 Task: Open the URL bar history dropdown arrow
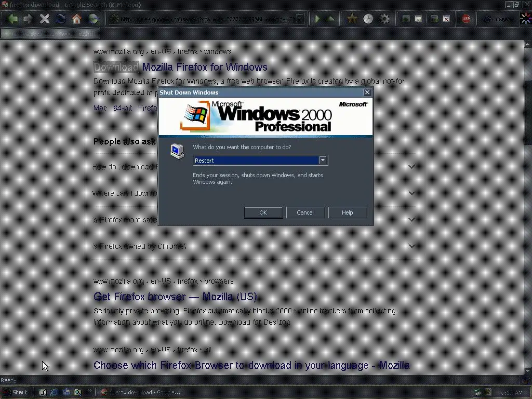(300, 19)
